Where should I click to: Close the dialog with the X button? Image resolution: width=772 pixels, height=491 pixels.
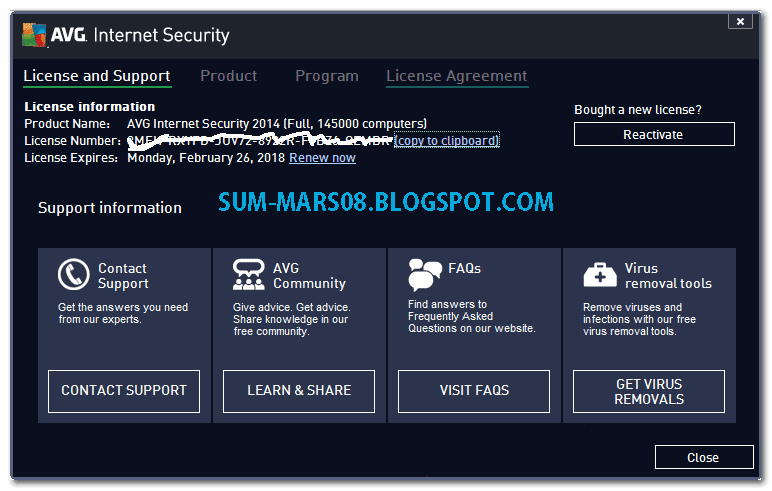pyautogui.click(x=740, y=21)
